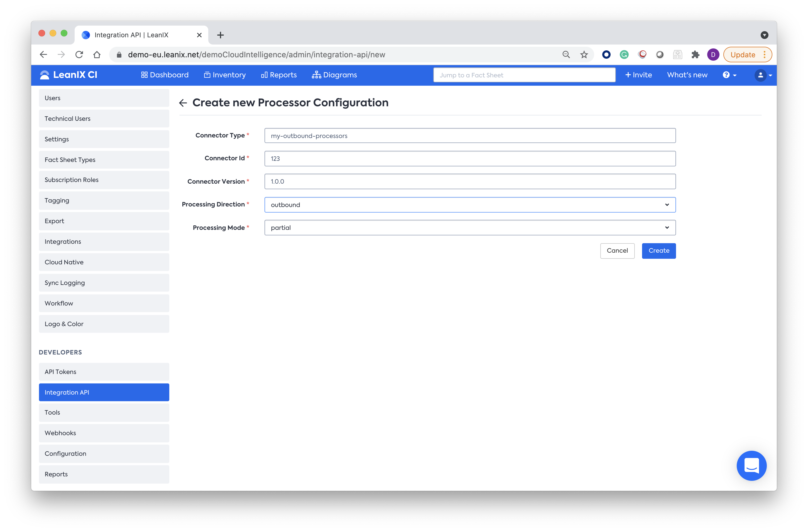Open the Reports item in top navigation
The height and width of the screenshot is (532, 808).
click(279, 75)
